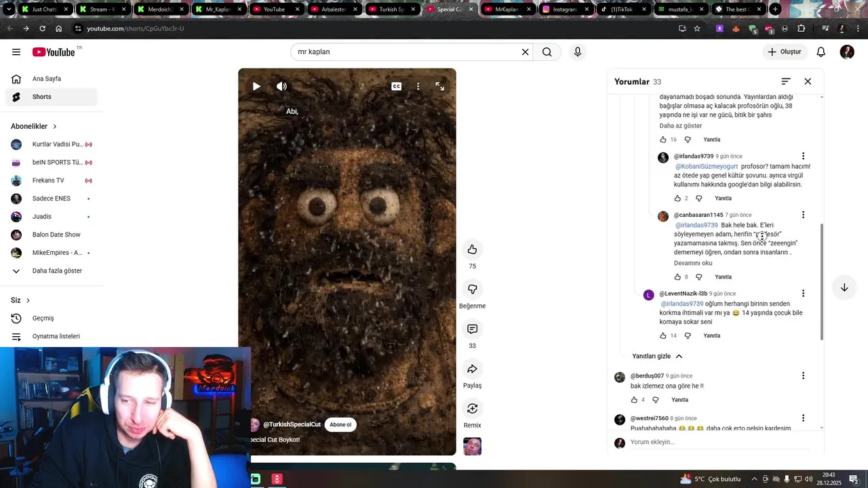Open options for canbasaran1145 comment

pyautogui.click(x=804, y=215)
